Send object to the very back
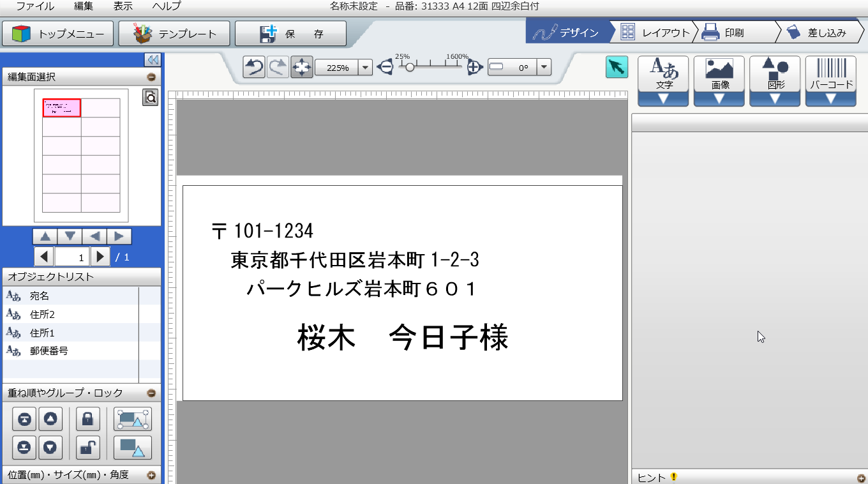Viewport: 868px width, 484px height. coord(24,447)
